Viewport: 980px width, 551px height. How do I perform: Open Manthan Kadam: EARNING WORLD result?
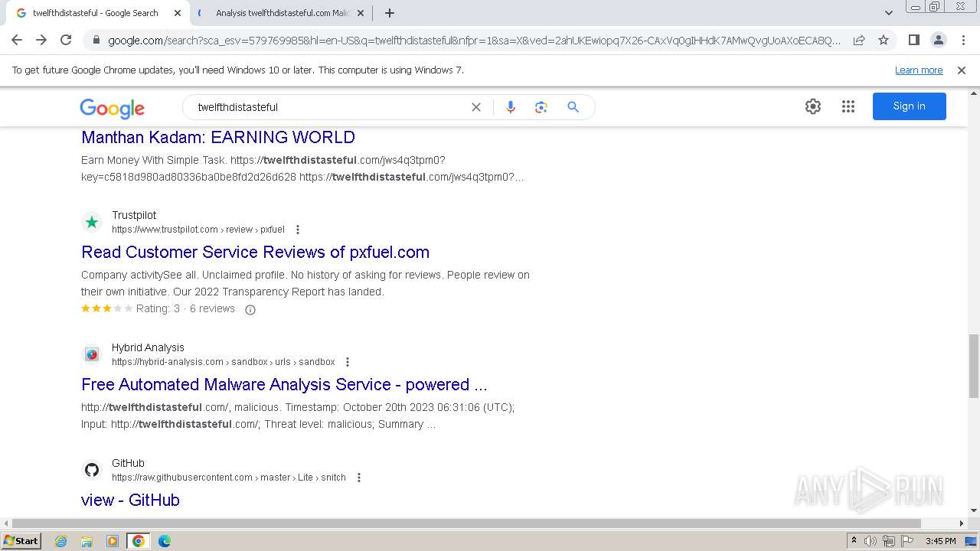point(218,138)
